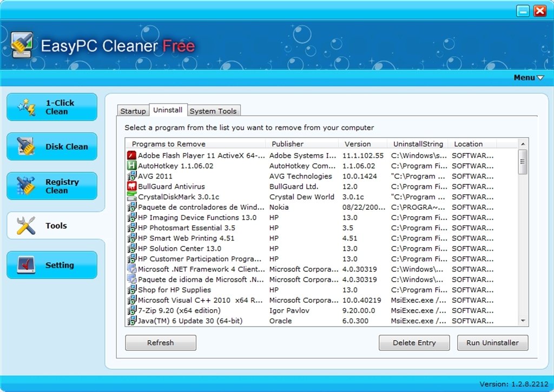Minimize the EasyPC Cleaner window
This screenshot has height=392, width=554.
point(523,11)
